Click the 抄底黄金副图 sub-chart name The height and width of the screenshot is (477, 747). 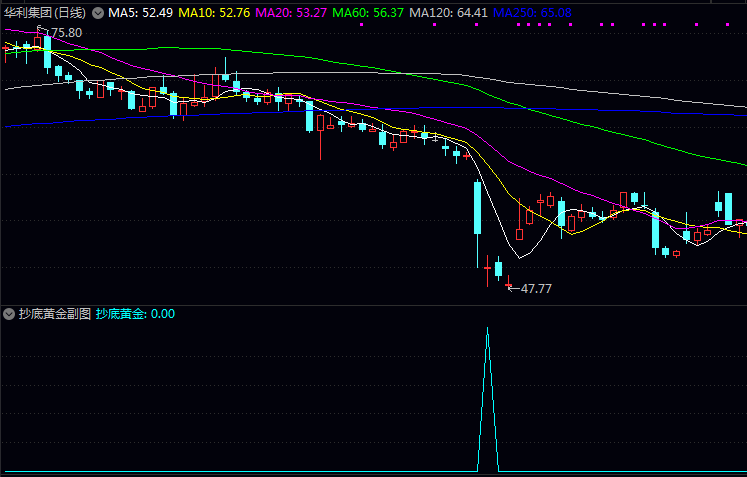pyautogui.click(x=54, y=314)
